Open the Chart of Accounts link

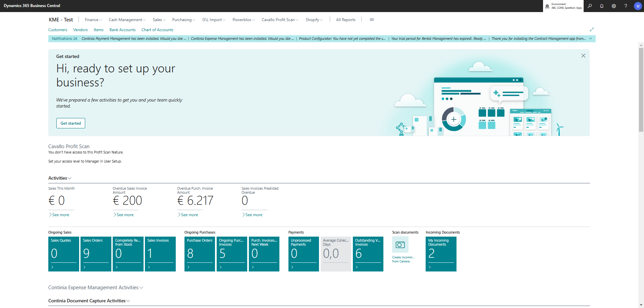coord(157,30)
